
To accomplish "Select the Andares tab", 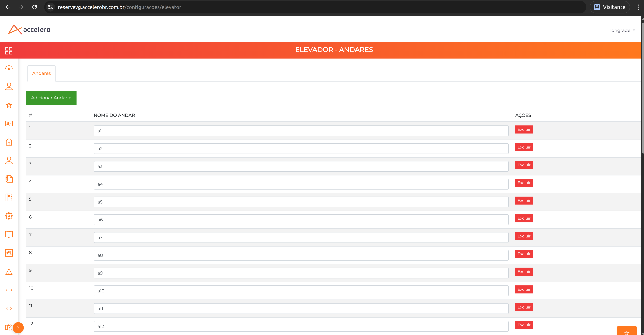I will pos(41,73).
